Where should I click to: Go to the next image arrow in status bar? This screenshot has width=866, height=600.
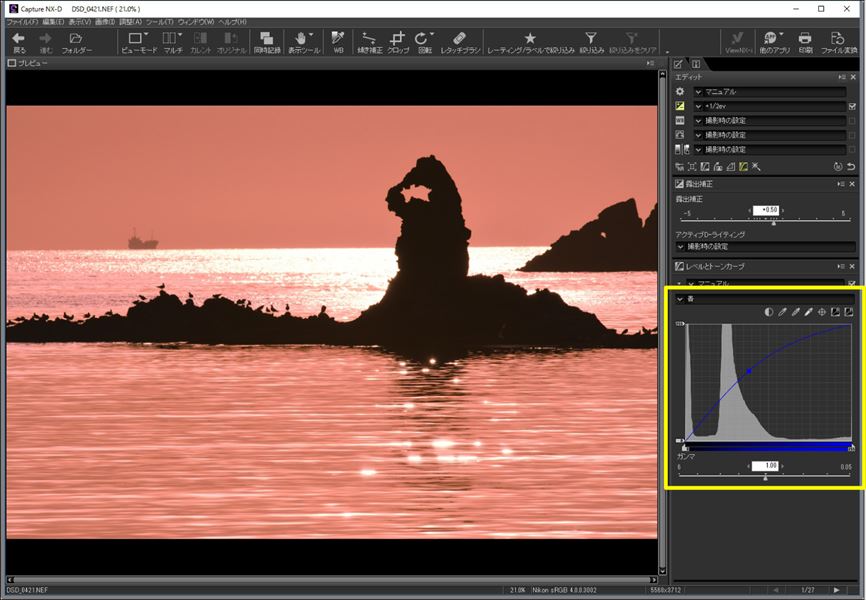[x=837, y=590]
